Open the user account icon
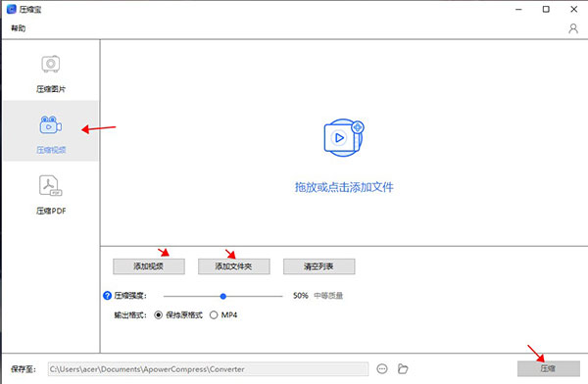 tap(573, 28)
